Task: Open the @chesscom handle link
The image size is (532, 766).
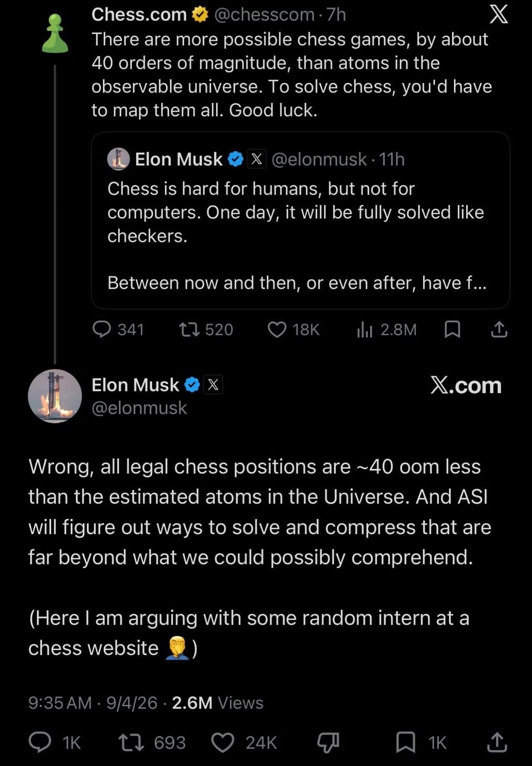Action: [264, 15]
